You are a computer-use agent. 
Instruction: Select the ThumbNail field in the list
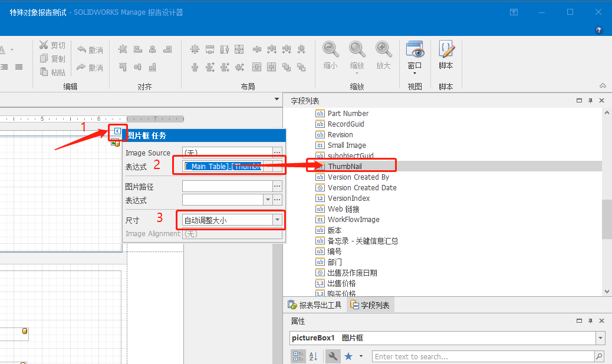(344, 167)
